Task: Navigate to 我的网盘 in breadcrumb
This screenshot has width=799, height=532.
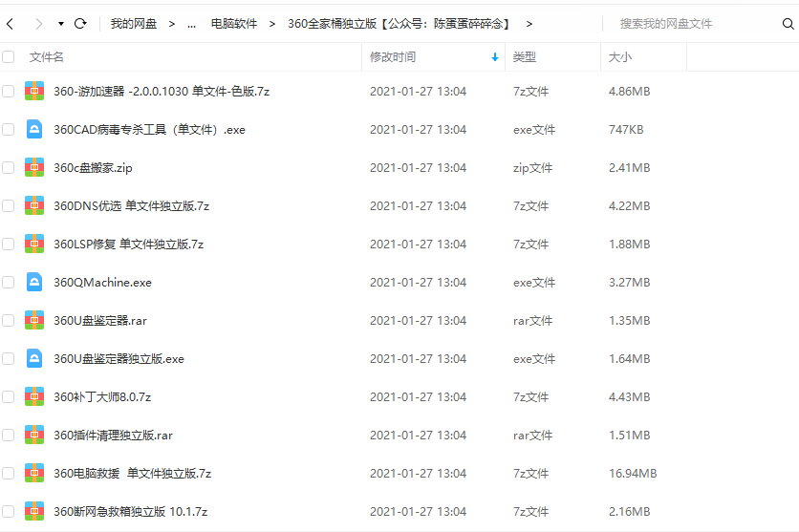Action: tap(134, 24)
